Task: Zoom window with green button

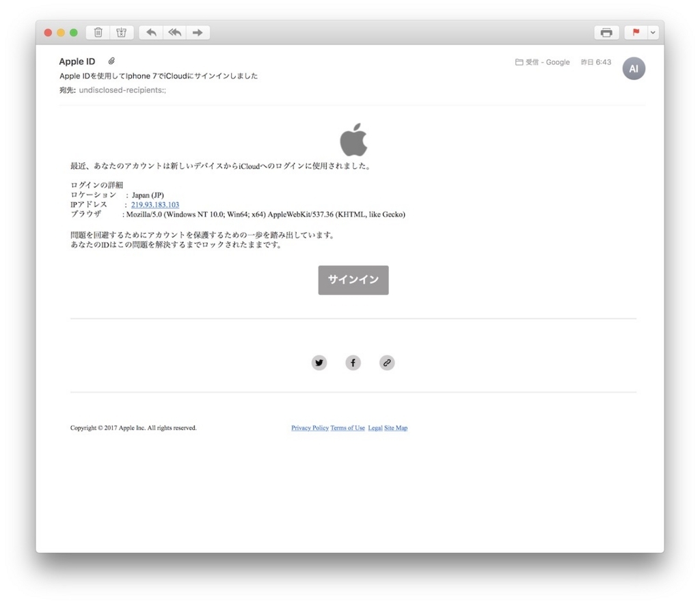Action: coord(74,33)
